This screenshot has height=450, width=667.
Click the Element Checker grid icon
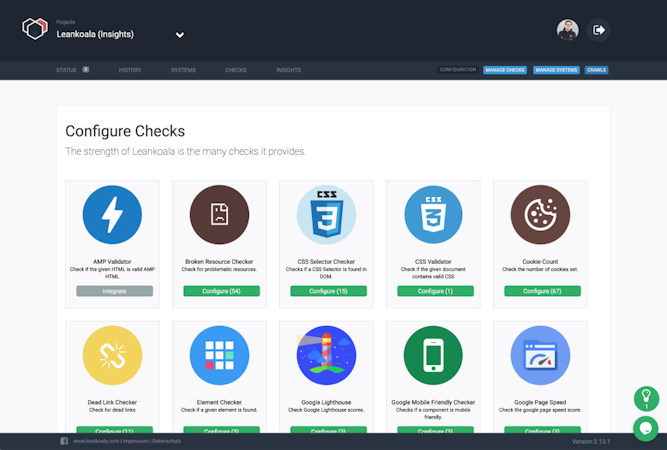point(219,355)
